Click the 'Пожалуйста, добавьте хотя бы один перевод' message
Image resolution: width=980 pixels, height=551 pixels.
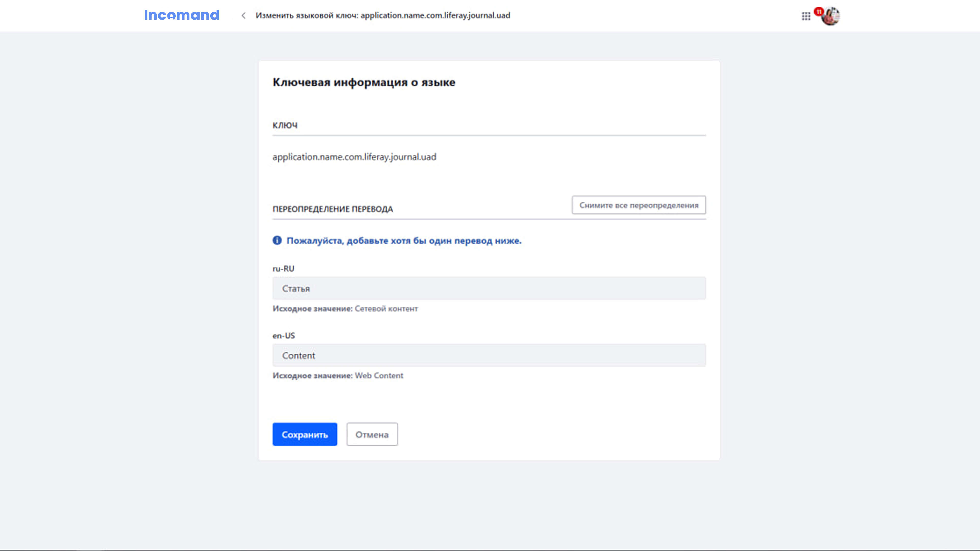[x=404, y=241]
